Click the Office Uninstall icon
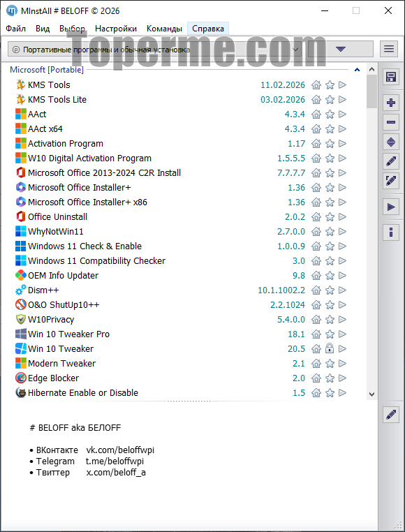This screenshot has width=405, height=532. [x=21, y=217]
